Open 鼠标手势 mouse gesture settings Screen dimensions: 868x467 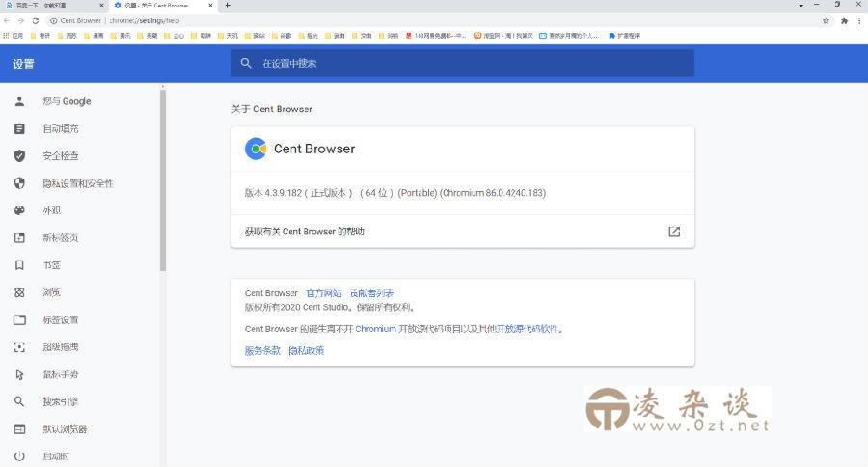tap(61, 374)
